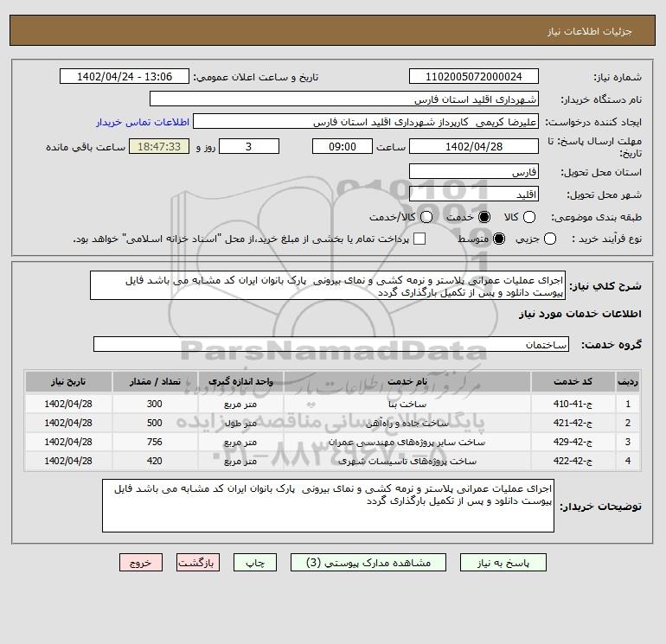Click the remaining time field 18:47:33

[159, 146]
